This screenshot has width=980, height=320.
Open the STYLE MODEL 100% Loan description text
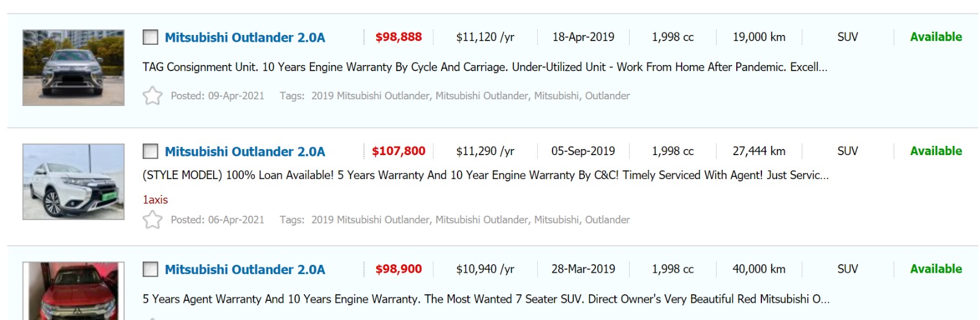[485, 175]
